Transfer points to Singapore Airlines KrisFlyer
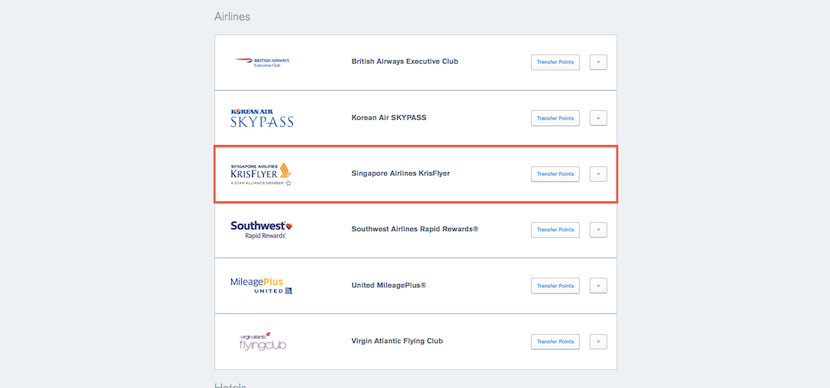The width and height of the screenshot is (830, 388). pos(555,174)
